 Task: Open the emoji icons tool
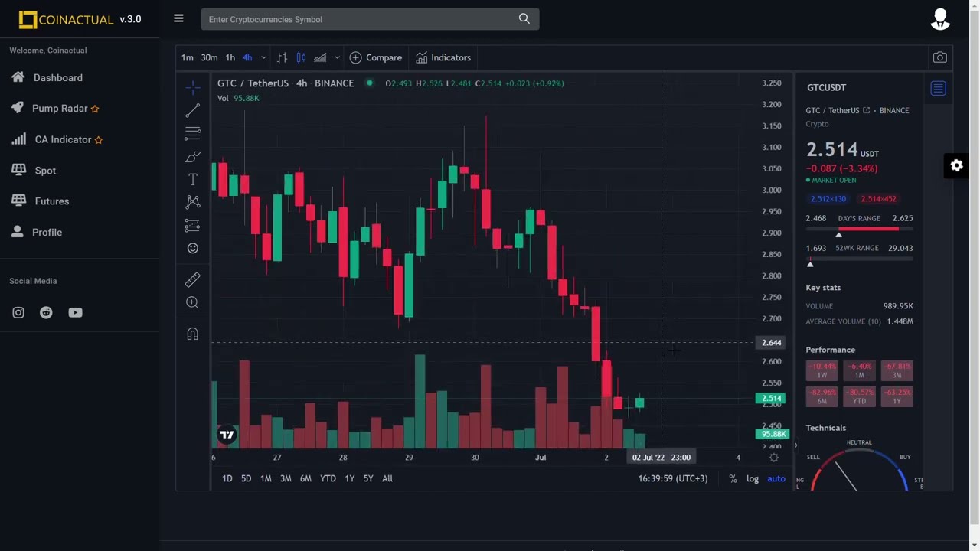pyautogui.click(x=193, y=248)
